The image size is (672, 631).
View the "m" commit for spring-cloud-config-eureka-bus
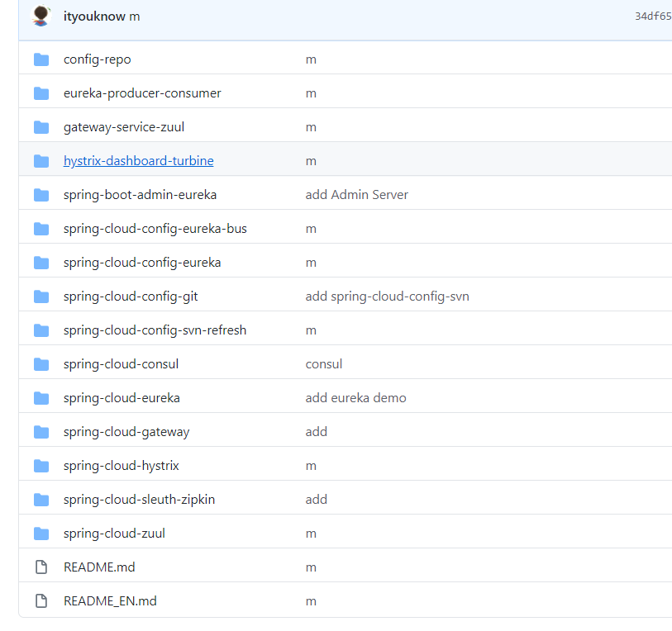(x=311, y=229)
